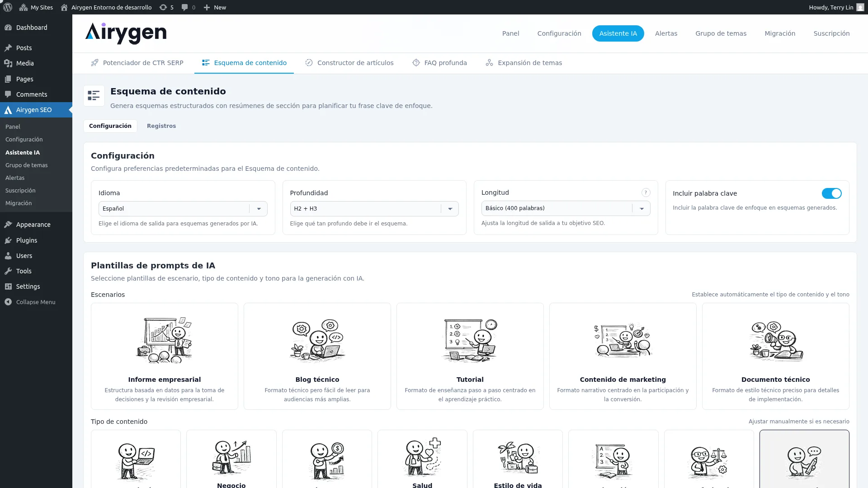Viewport: 868px width, 488px height.
Task: Open Comments in the sidebar
Action: pyautogui.click(x=36, y=94)
